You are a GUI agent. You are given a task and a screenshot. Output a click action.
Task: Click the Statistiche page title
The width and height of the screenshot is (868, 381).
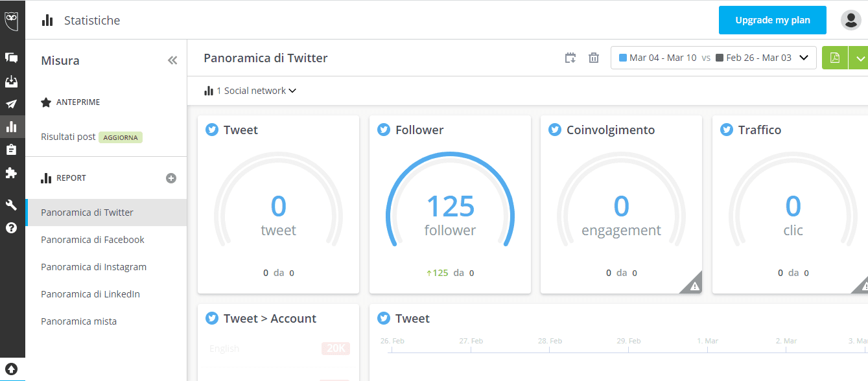tap(92, 20)
